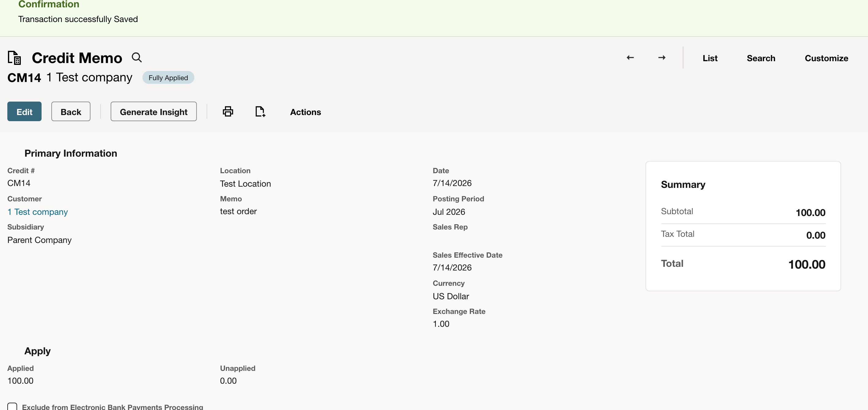Image resolution: width=868 pixels, height=410 pixels.
Task: Click Transaction successfully Saved message
Action: pyautogui.click(x=78, y=19)
